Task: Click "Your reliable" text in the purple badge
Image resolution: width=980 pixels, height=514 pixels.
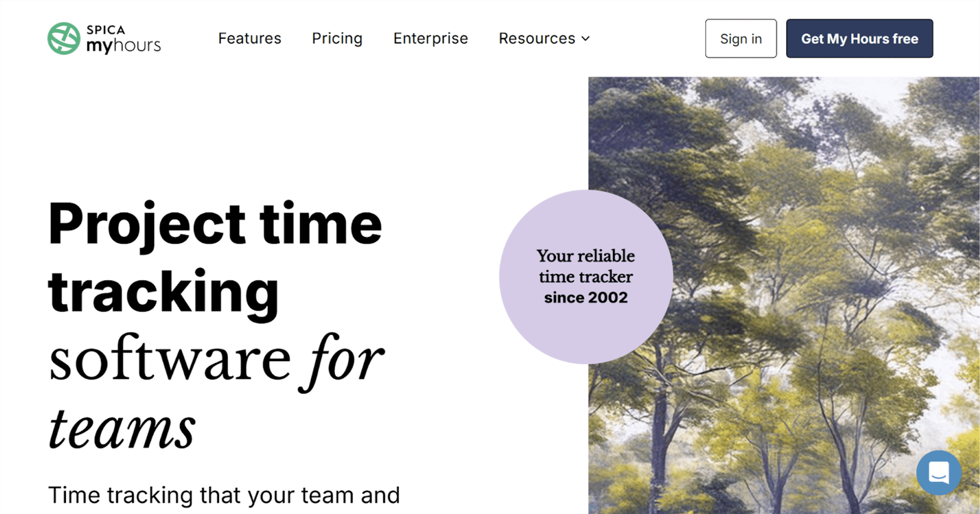Action: point(585,255)
